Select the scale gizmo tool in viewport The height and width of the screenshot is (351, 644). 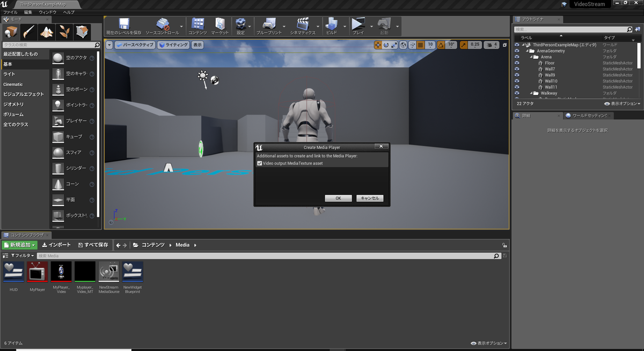click(x=394, y=45)
